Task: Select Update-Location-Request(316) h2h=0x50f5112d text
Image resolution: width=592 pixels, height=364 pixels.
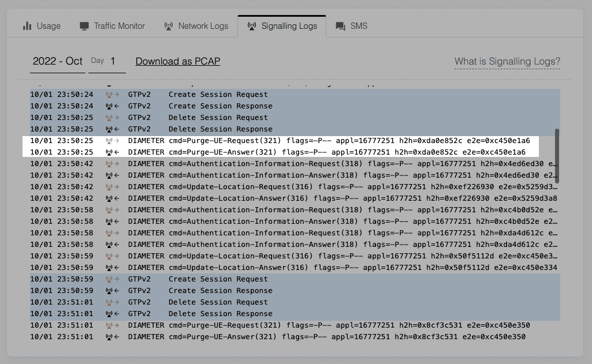Action: click(363, 256)
